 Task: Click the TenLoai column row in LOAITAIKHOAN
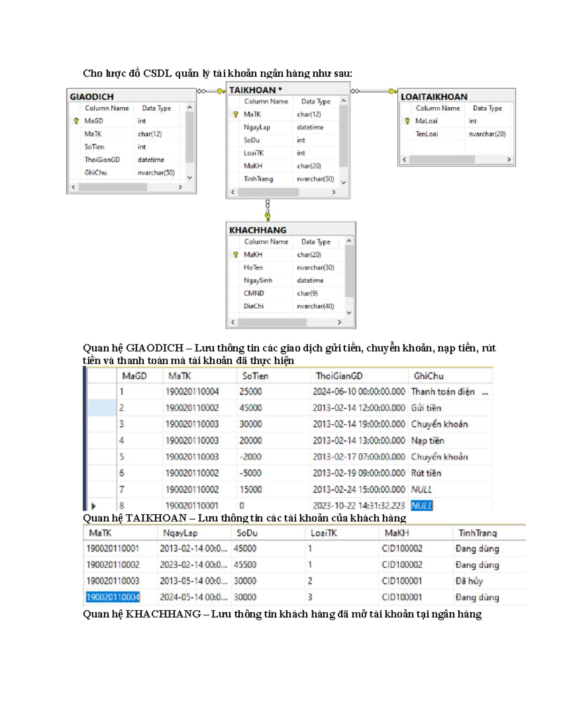[x=426, y=134]
